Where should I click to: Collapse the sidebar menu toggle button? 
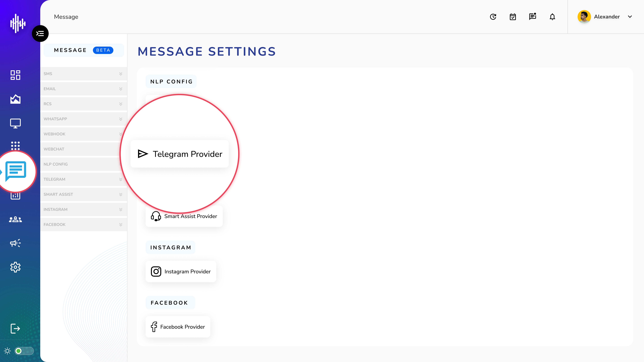40,34
